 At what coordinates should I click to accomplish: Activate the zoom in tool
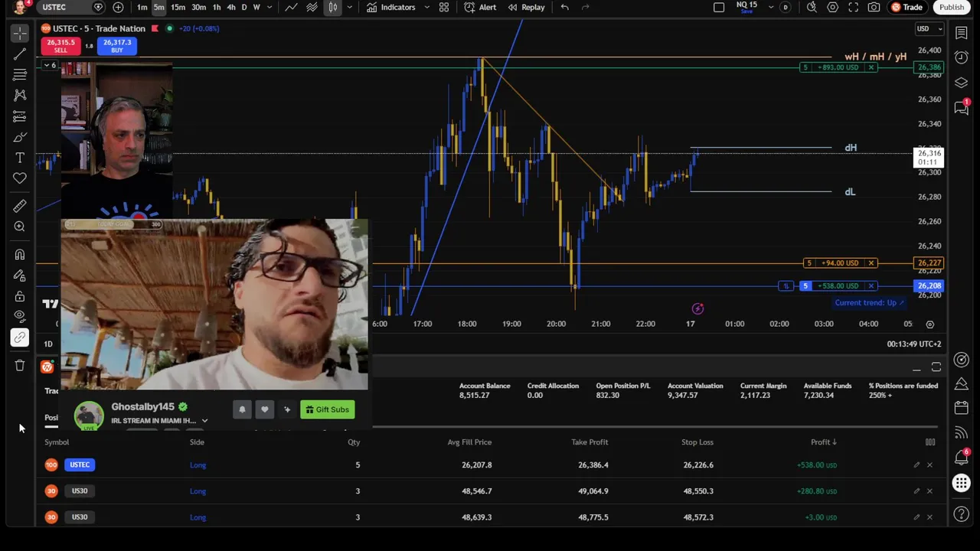coord(20,227)
